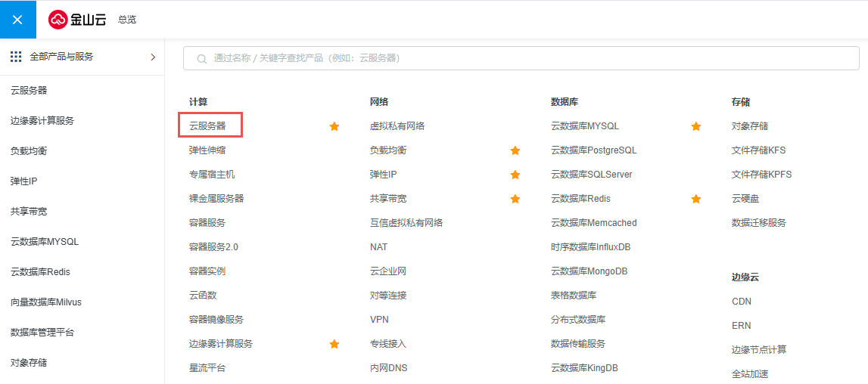Click the search magnifier icon
The image size is (868, 384).
pos(202,58)
